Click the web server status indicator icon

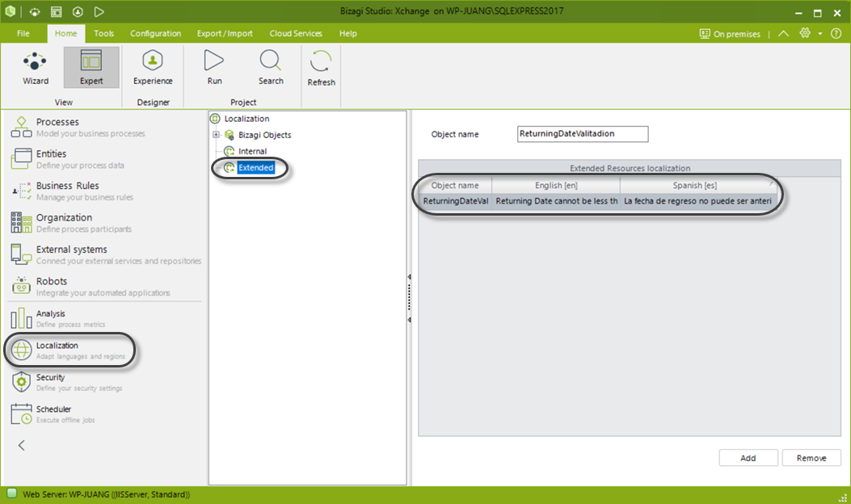tap(11, 493)
